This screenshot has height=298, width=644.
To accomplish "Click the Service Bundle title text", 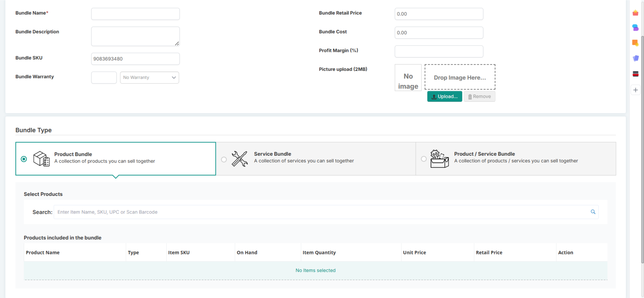I will (x=272, y=154).
